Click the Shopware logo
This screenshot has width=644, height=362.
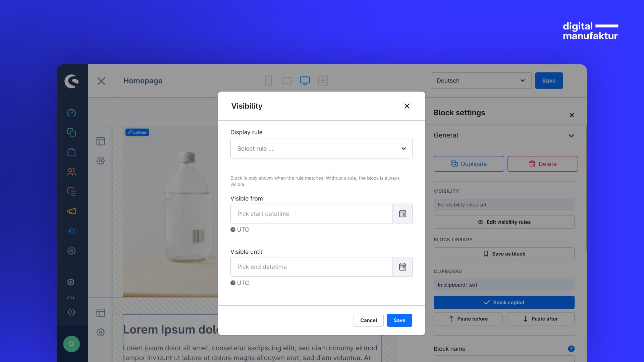coord(71,81)
